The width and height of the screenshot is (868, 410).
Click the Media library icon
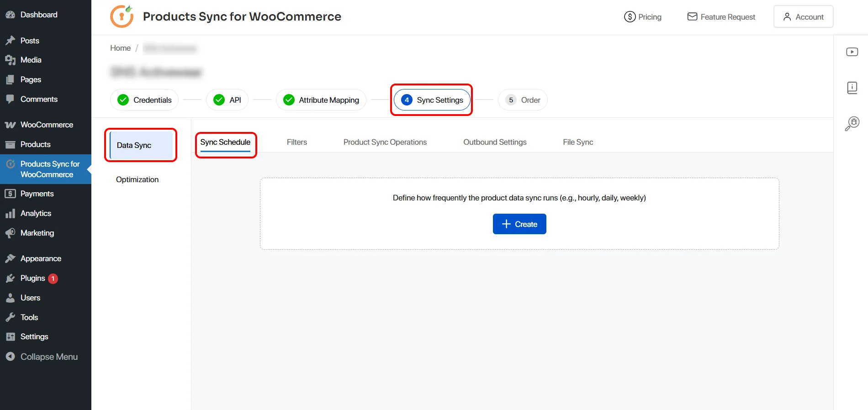point(10,60)
